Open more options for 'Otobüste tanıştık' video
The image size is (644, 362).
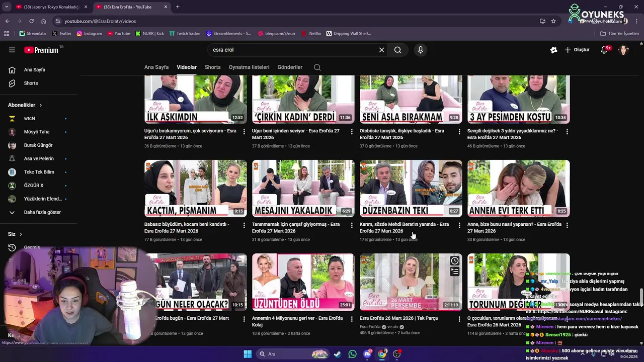459,132
